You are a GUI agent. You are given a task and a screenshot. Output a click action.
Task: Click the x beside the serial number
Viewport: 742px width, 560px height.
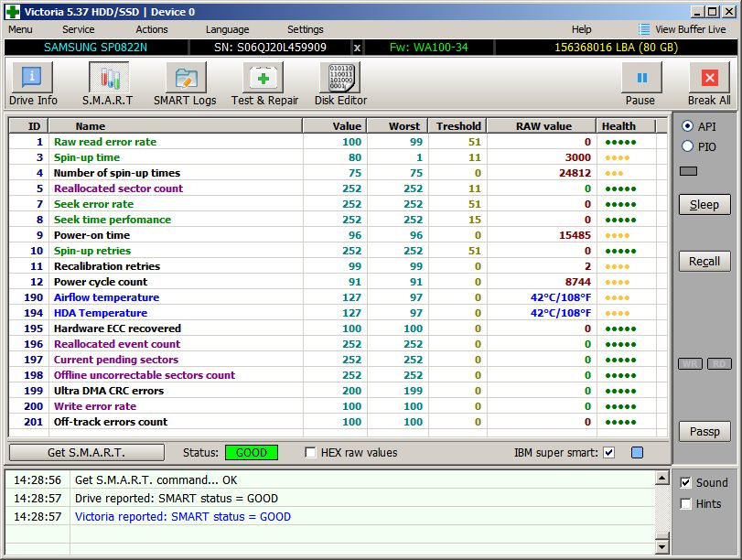pyautogui.click(x=358, y=48)
